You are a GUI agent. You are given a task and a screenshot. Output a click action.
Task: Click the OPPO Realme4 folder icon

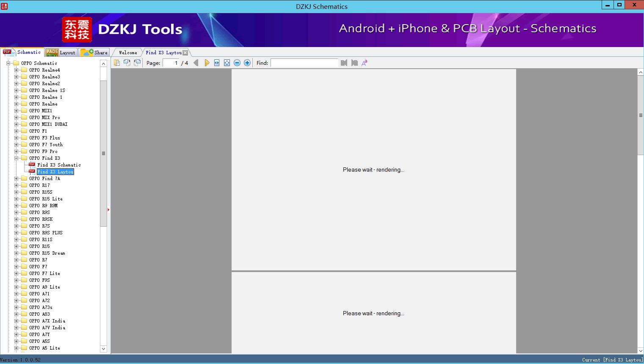click(24, 70)
